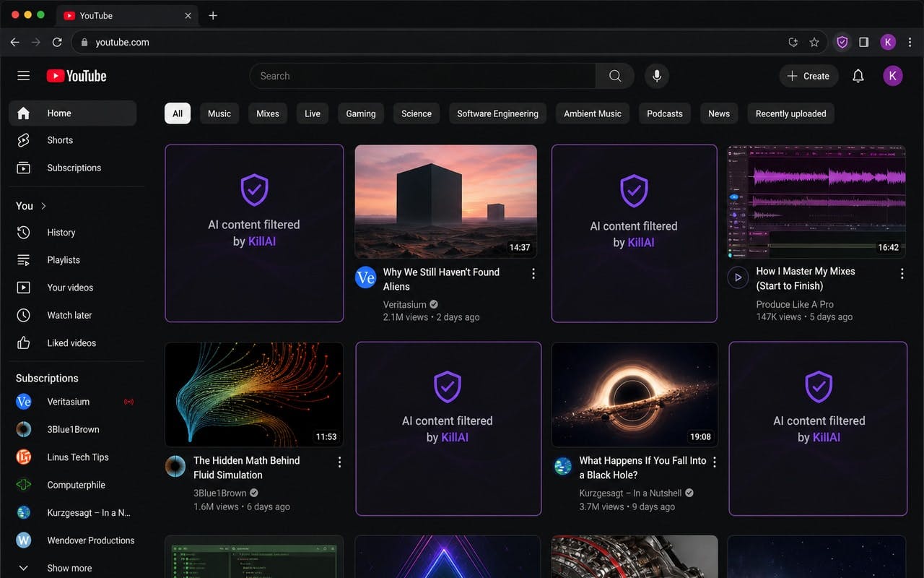Play the How I Master My Mixes thumbnail
Image resolution: width=924 pixels, height=578 pixels.
pos(816,202)
